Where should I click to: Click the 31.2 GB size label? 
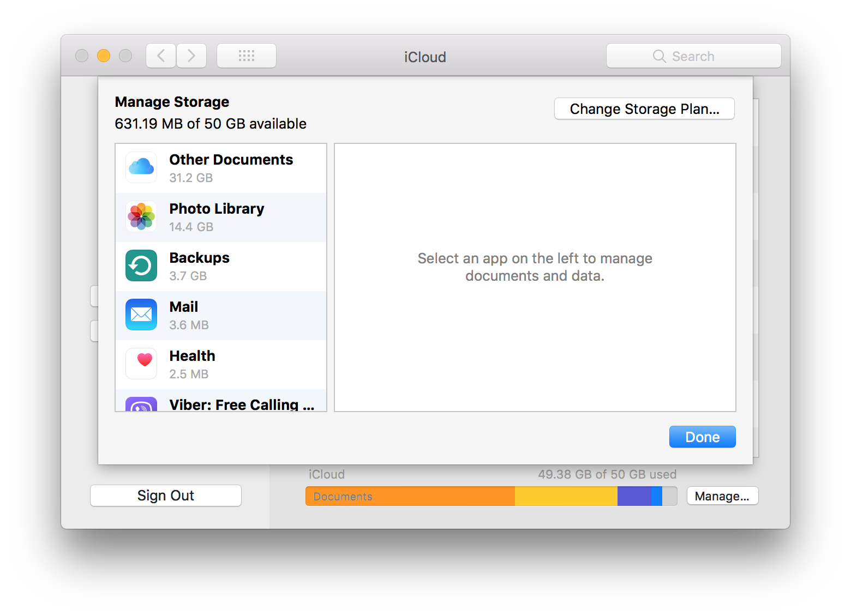[191, 178]
